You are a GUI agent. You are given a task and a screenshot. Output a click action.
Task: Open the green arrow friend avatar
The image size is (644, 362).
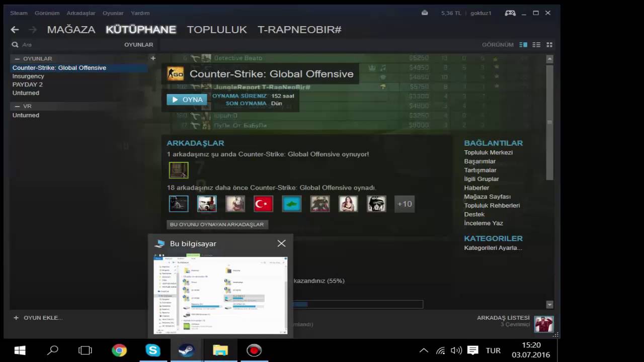tap(291, 204)
